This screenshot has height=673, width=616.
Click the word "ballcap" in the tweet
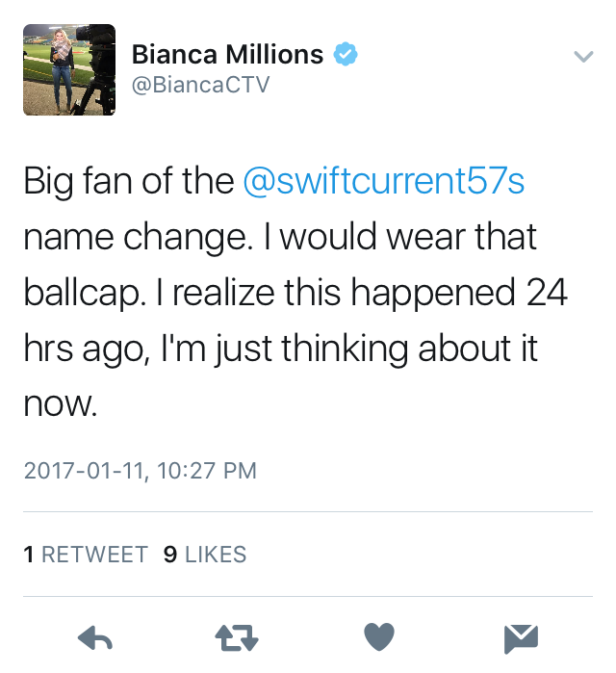pyautogui.click(x=81, y=291)
